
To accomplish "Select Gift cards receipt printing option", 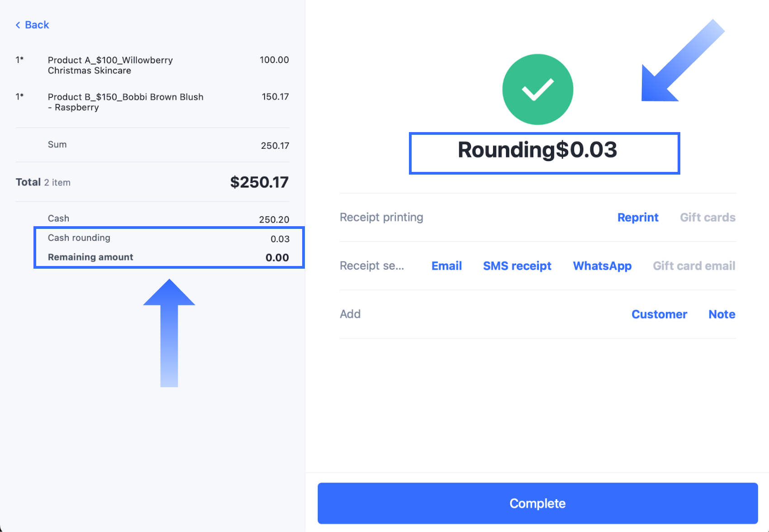I will (x=707, y=218).
